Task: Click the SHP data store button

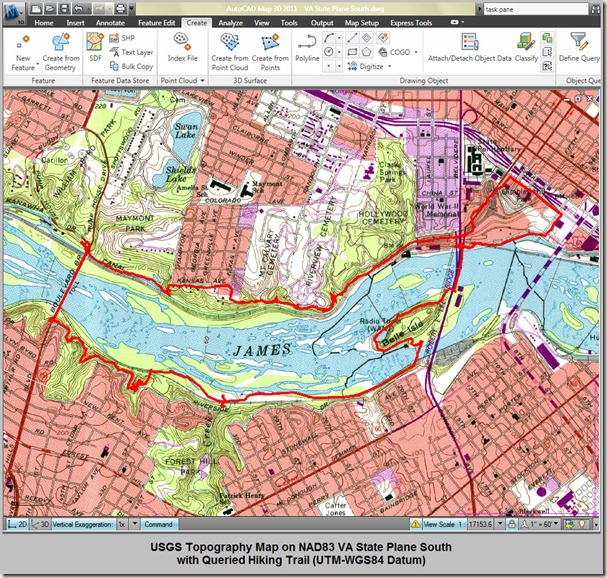Action: click(122, 38)
